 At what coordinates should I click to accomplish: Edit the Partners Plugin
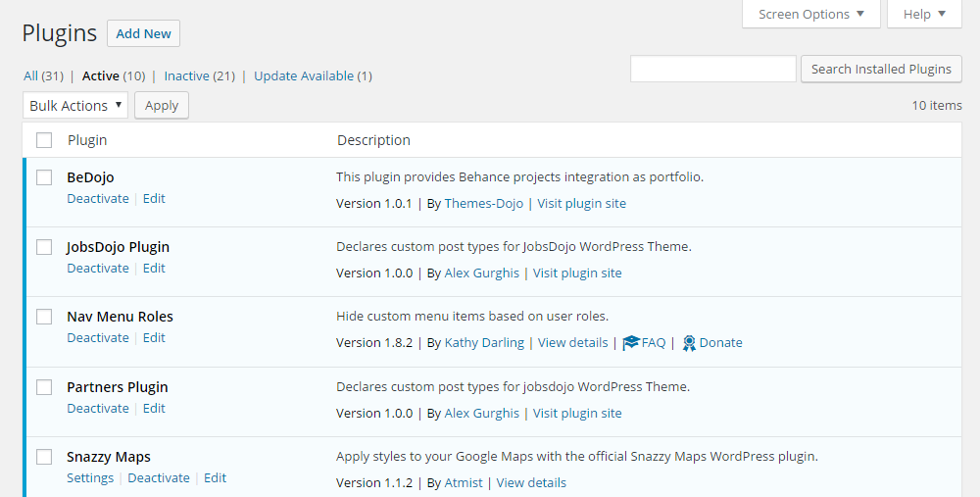[x=154, y=409]
